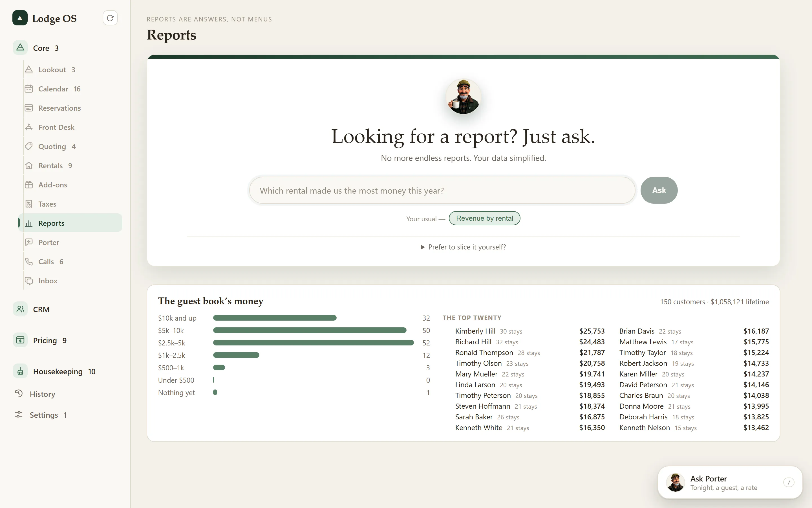Click the $16,187 amount
Screen dimensions: 812x508
pos(756,331)
